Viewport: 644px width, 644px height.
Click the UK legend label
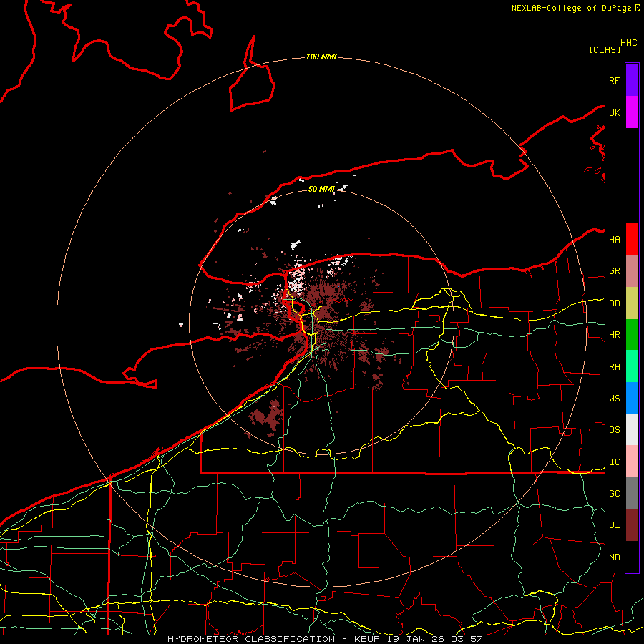(614, 112)
